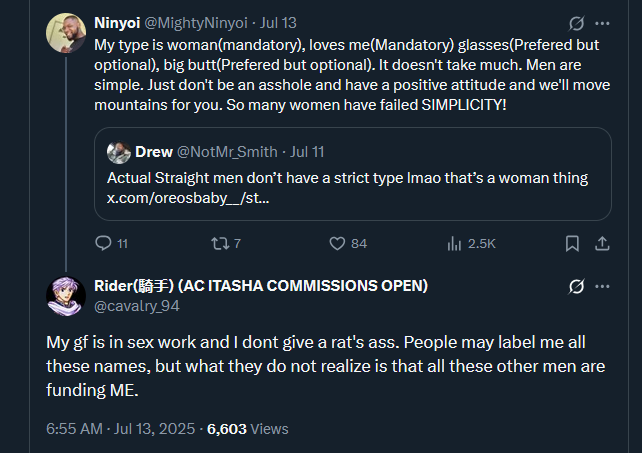
Task: Share Ninyoi's tweet
Action: [602, 243]
